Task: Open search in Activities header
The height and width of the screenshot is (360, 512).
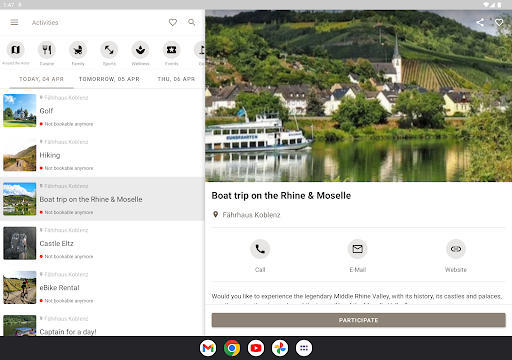Action: [x=192, y=22]
